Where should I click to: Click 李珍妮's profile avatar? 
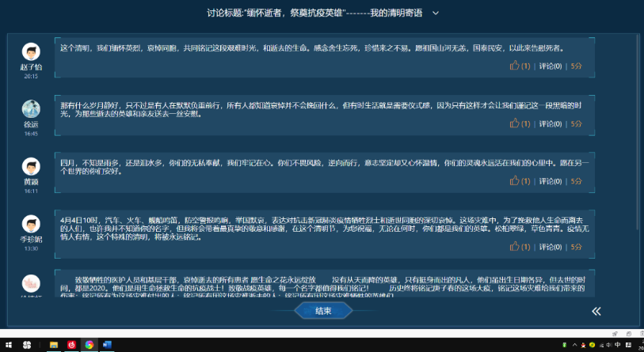pyautogui.click(x=31, y=224)
